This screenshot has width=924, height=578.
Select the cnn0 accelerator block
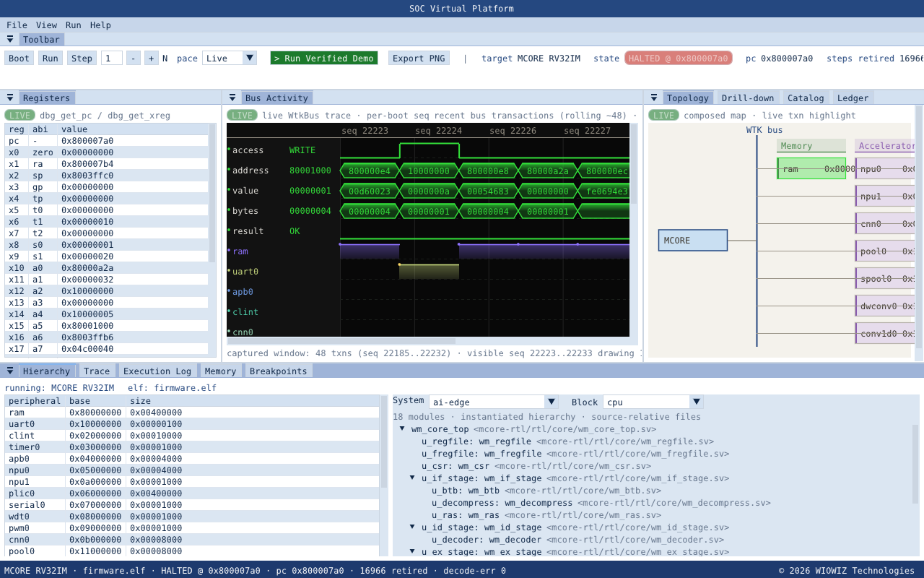coord(885,223)
